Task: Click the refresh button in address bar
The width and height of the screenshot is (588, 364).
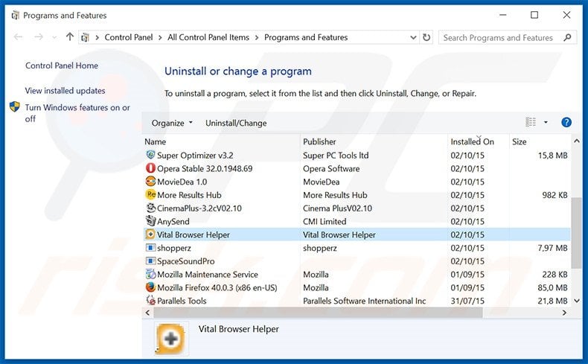Action: [x=426, y=37]
